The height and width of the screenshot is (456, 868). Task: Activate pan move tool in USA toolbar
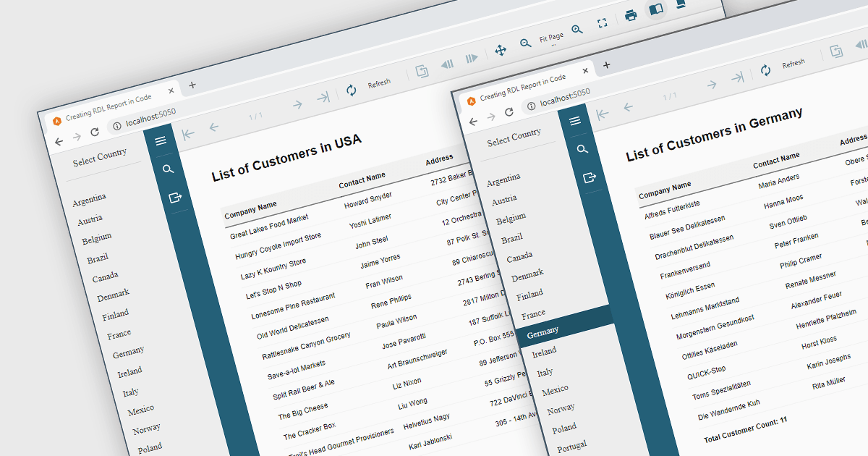coord(500,50)
